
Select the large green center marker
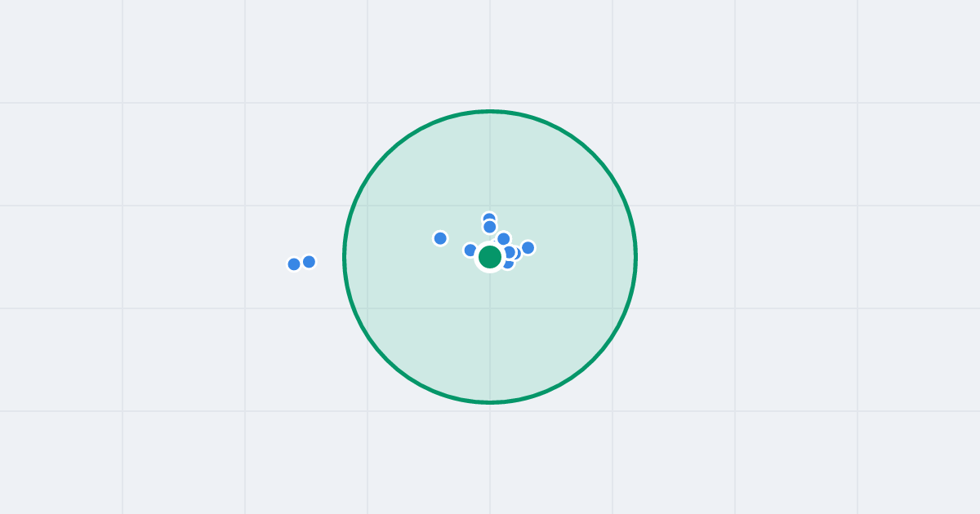coord(490,257)
